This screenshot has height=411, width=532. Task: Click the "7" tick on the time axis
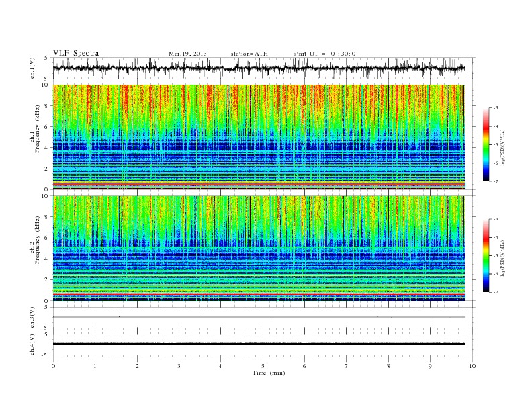(346, 366)
